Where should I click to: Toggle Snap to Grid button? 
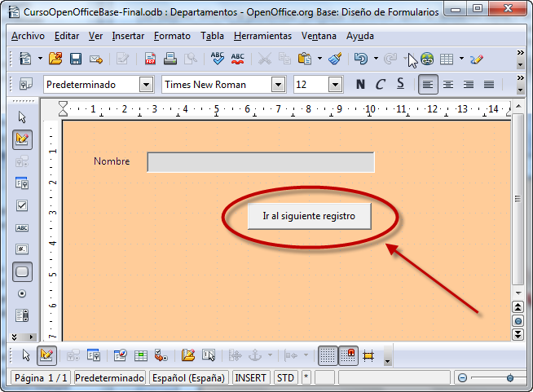coord(348,355)
